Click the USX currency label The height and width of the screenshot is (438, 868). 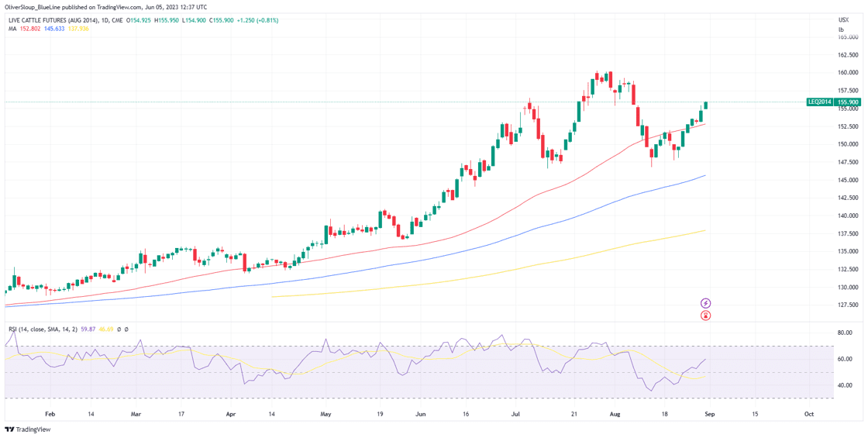(844, 19)
